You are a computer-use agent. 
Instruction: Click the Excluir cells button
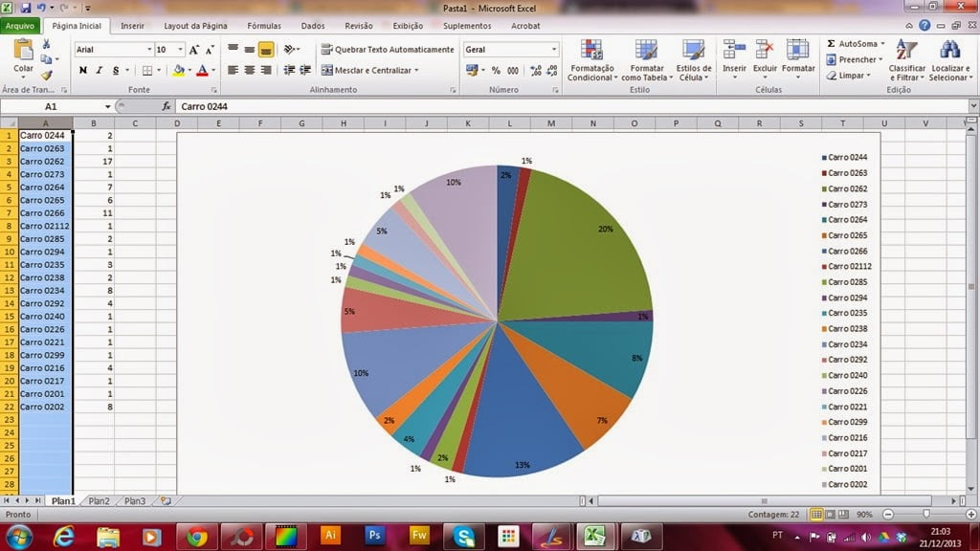point(765,60)
